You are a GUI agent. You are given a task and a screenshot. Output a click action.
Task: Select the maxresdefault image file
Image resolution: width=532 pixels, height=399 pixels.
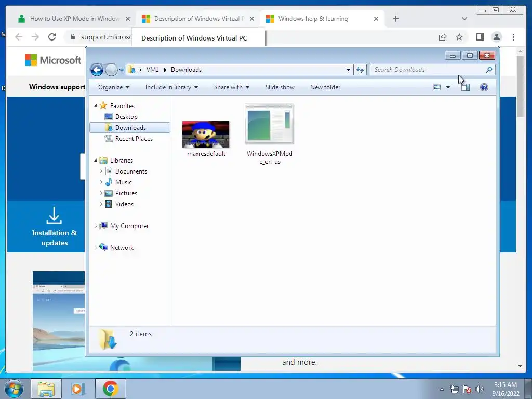coord(206,139)
